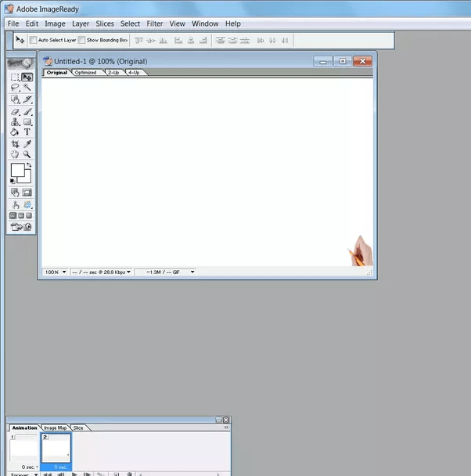
Task: Switch to standard screen mode
Action: coord(13,216)
